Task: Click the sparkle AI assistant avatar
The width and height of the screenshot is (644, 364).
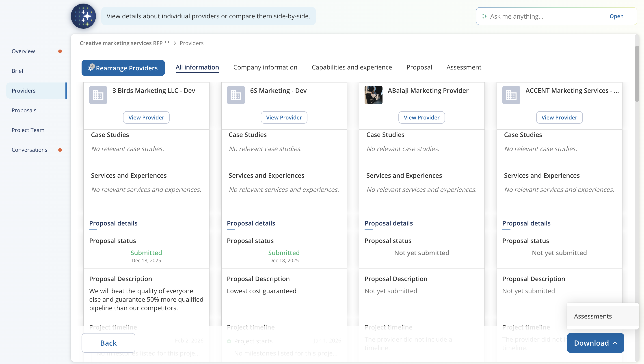Action: click(83, 16)
